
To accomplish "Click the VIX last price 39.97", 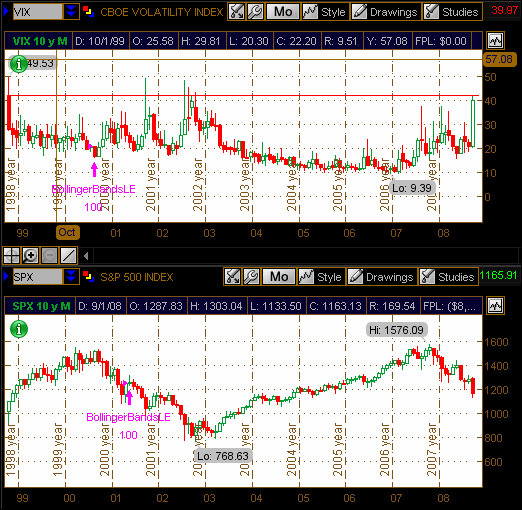I will (505, 10).
